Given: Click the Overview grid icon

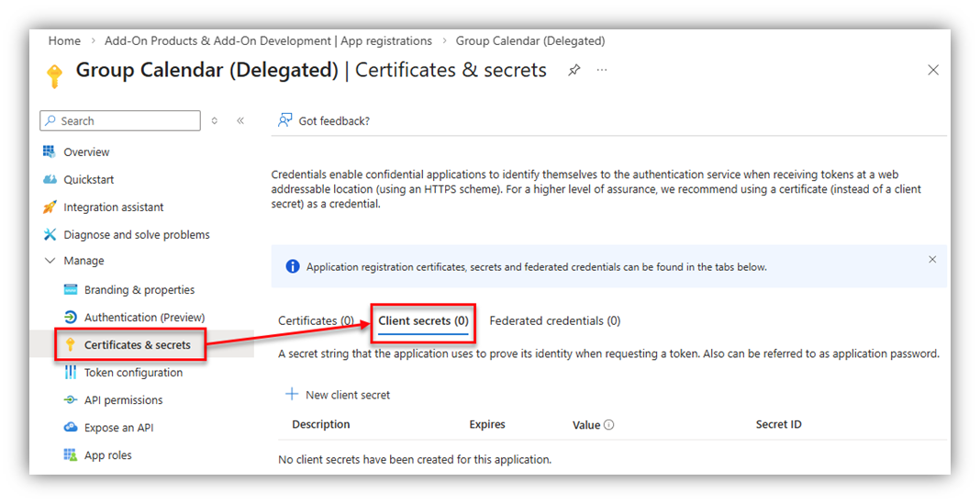Looking at the screenshot, I should (50, 151).
